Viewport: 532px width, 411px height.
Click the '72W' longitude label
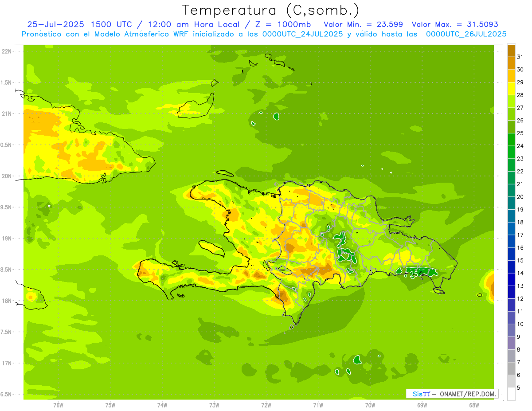tap(266, 405)
